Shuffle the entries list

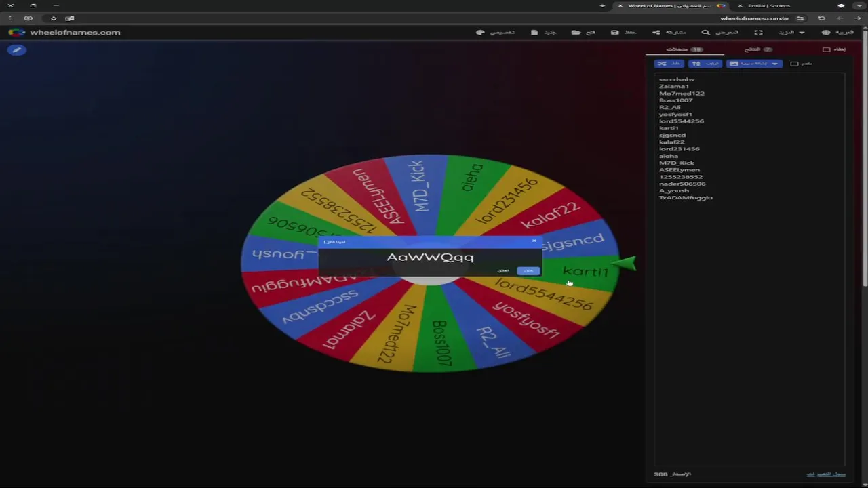pos(669,64)
